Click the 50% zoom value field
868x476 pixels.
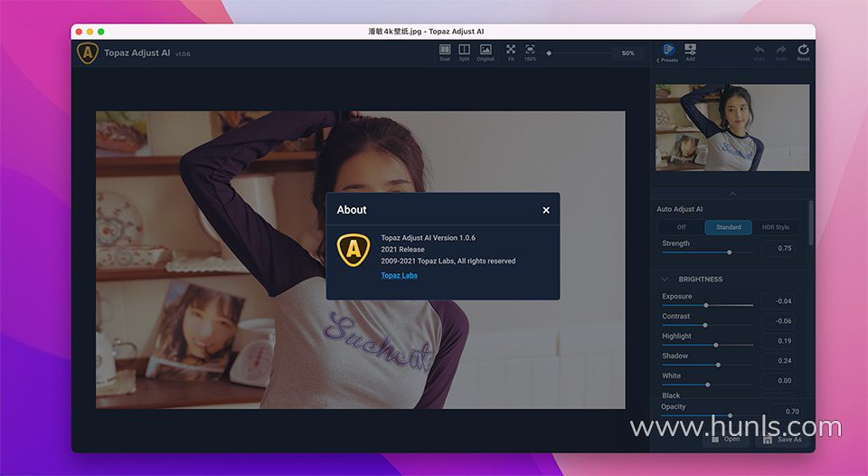point(628,53)
